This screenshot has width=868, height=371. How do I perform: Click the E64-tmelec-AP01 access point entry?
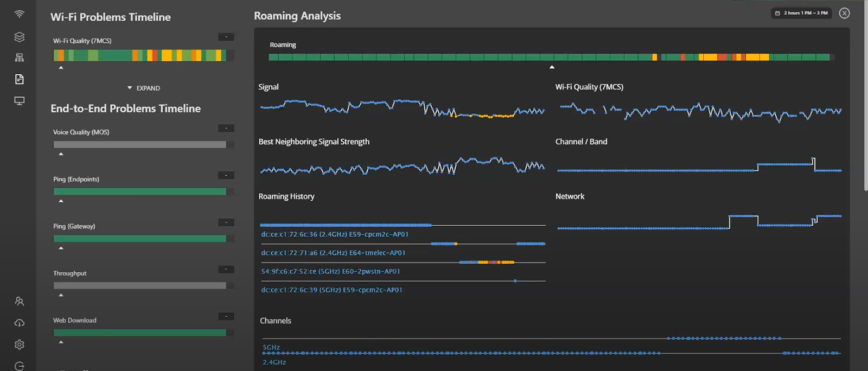tap(333, 253)
